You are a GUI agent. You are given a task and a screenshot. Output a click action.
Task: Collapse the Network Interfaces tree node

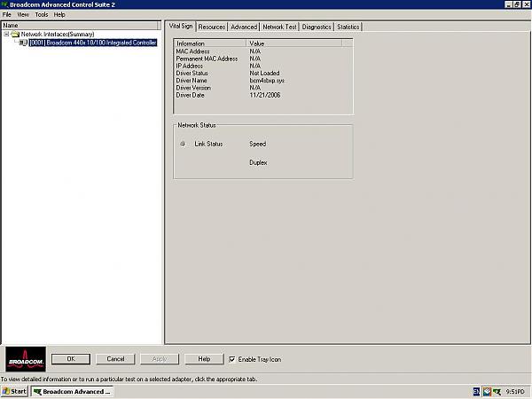coord(6,35)
